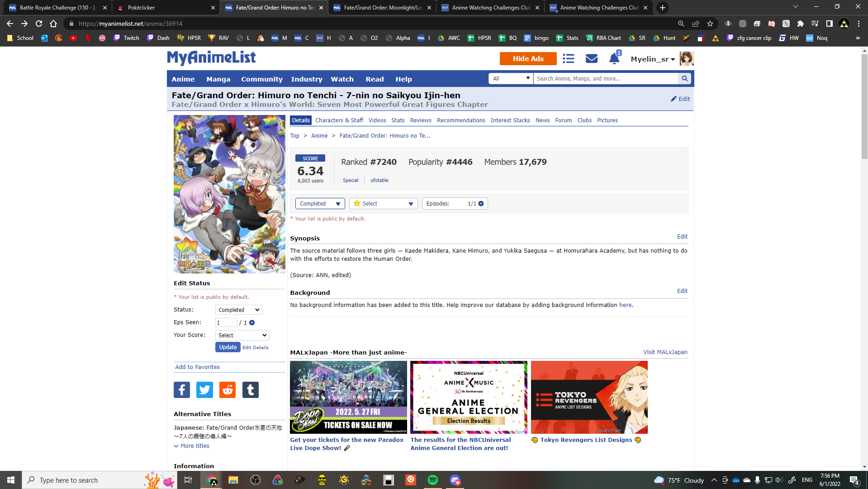Image resolution: width=868 pixels, height=489 pixels.
Task: Open Task View on the taskbar
Action: (188, 480)
